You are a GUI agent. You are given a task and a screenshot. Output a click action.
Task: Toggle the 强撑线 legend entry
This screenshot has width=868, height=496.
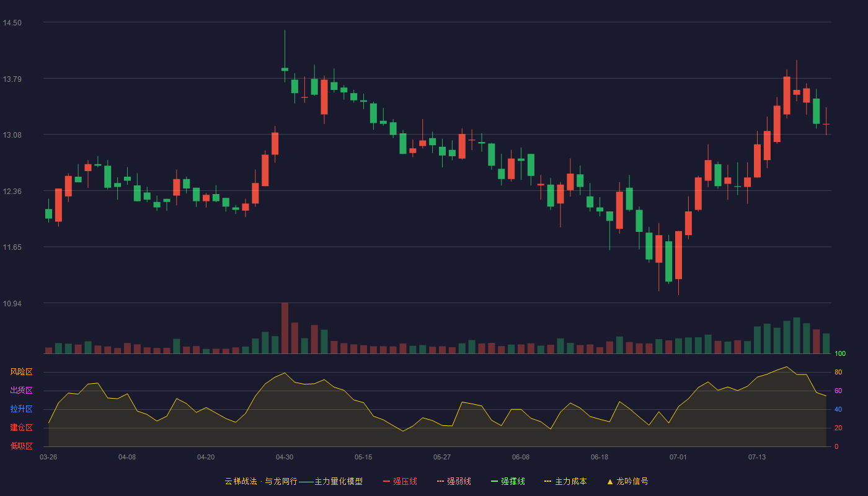click(508, 481)
